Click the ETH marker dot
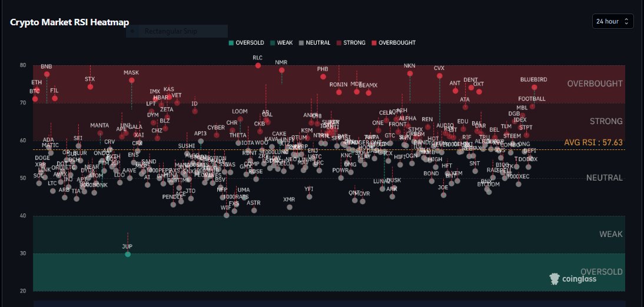 click(x=36, y=91)
